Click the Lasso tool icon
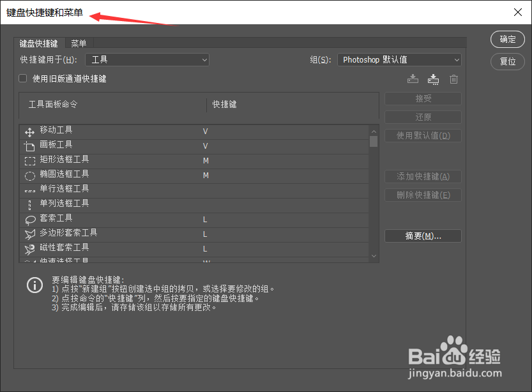 [30, 220]
